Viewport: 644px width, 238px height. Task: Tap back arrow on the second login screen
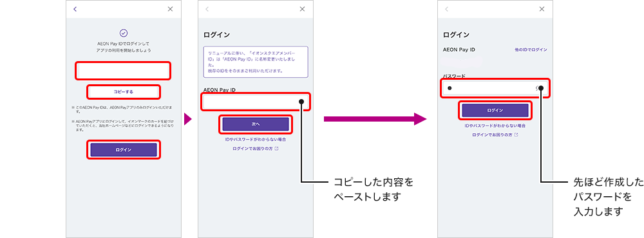(207, 9)
